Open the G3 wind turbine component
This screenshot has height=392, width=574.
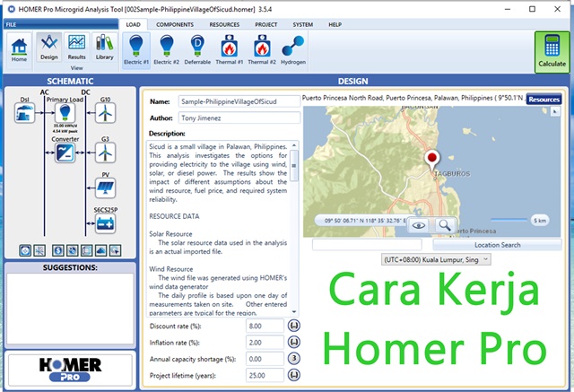[105, 152]
